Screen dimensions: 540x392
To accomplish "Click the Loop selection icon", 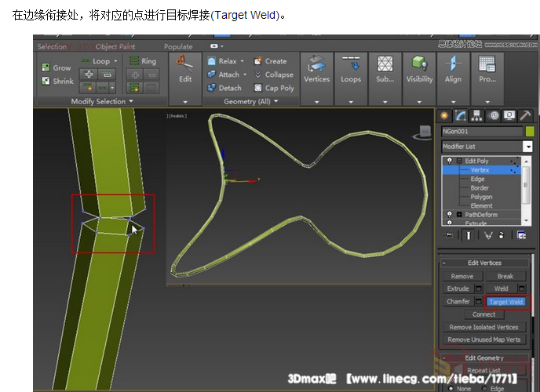I will click(x=86, y=61).
